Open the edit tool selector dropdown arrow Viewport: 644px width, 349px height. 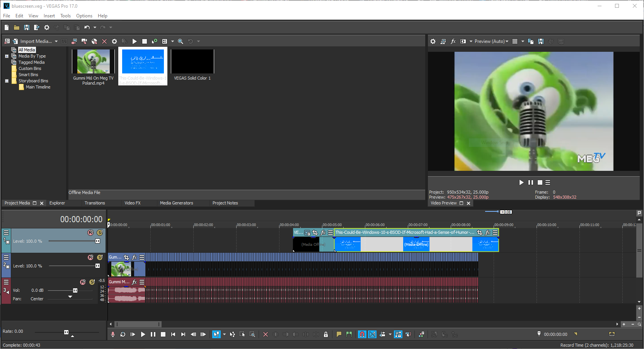[x=224, y=334]
